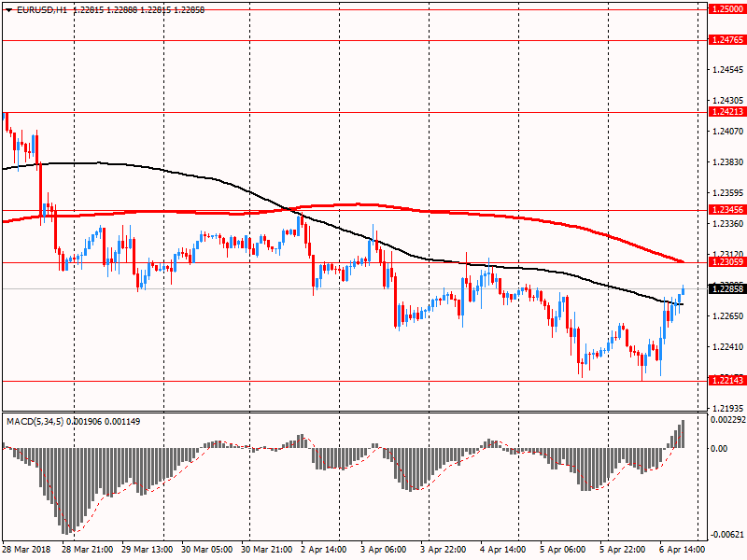Click the 1.24070 price axis value
This screenshot has height=560, width=747.
point(727,131)
